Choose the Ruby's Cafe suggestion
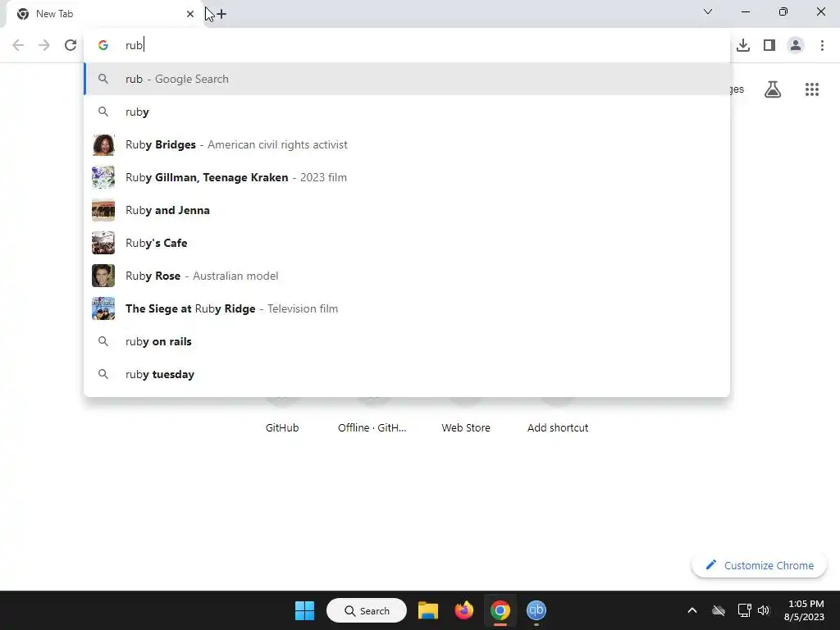This screenshot has height=630, width=840. click(x=407, y=243)
